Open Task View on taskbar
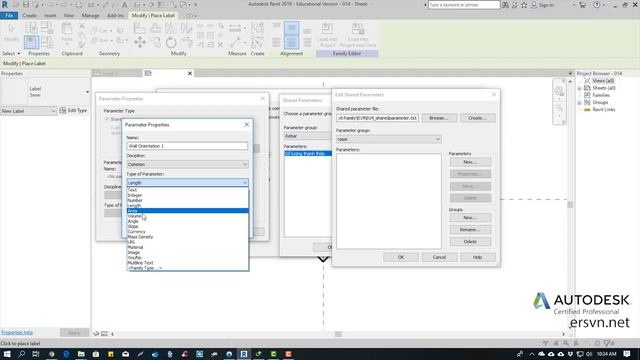The height and width of the screenshot is (360, 640). (36, 354)
